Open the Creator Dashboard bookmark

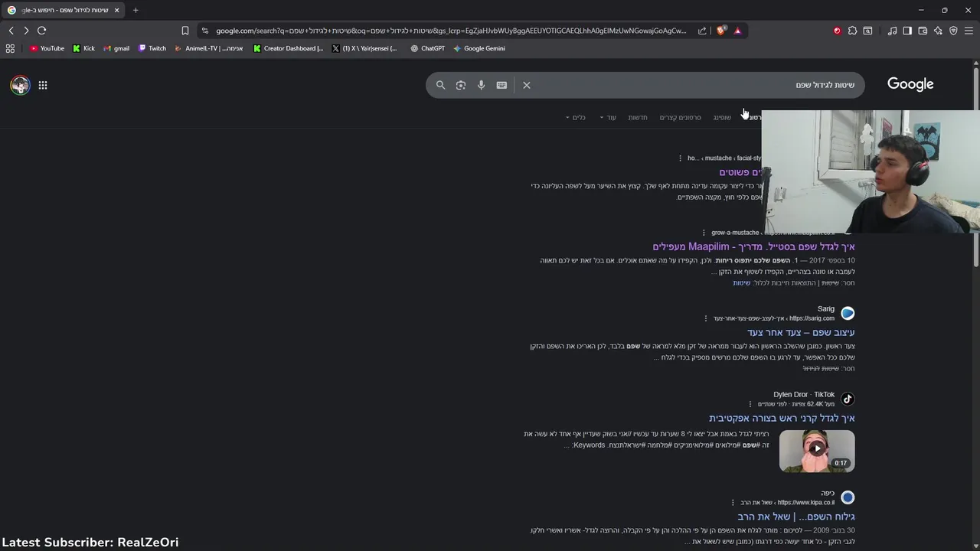click(288, 48)
